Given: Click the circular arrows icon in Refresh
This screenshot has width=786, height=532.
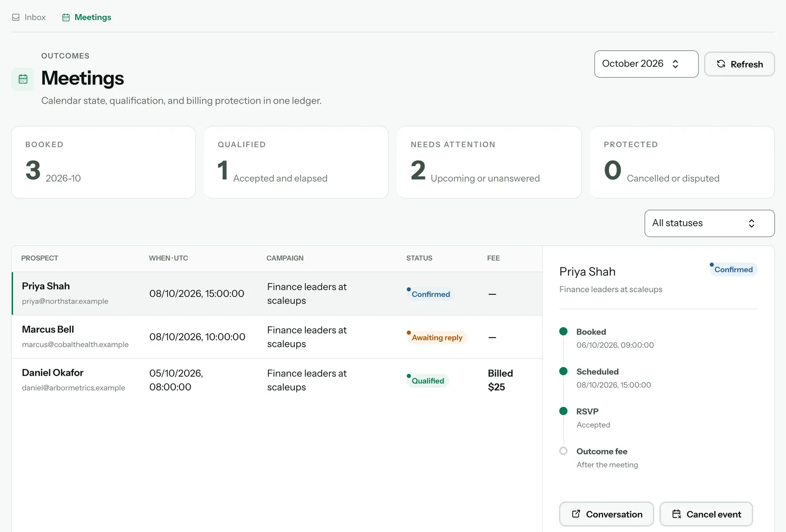Looking at the screenshot, I should click(x=721, y=64).
